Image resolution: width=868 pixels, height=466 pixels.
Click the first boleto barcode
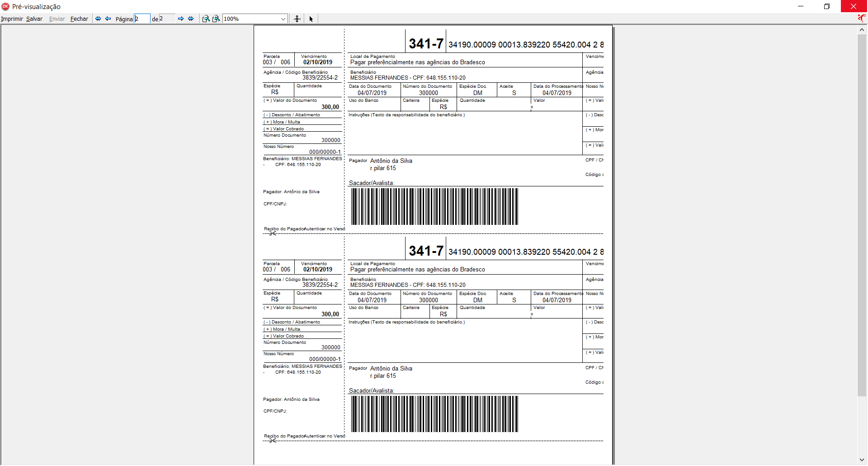click(x=434, y=206)
